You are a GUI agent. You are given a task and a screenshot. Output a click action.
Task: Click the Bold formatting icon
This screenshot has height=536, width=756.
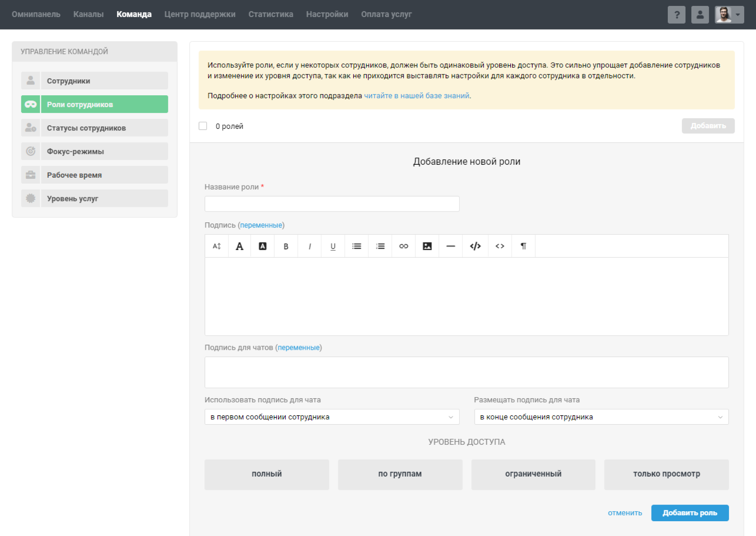pos(286,246)
